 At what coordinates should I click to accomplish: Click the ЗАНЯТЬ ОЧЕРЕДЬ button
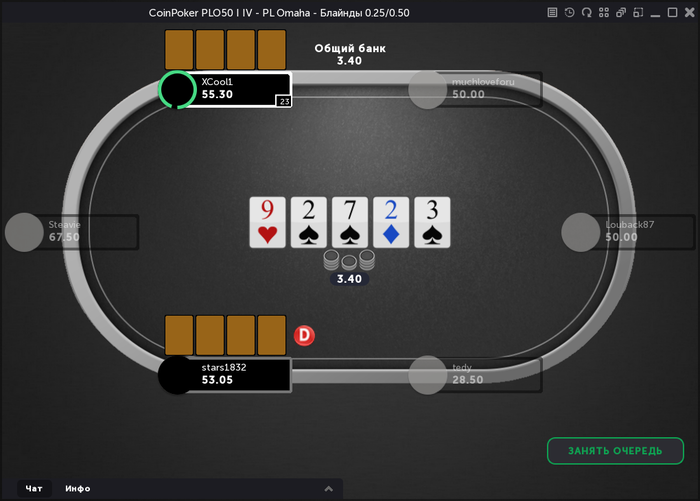click(x=615, y=451)
